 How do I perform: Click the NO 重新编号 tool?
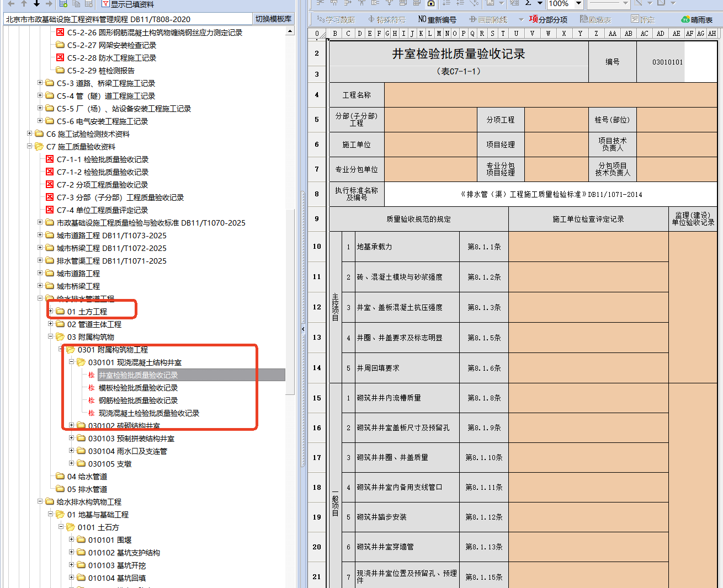[437, 19]
